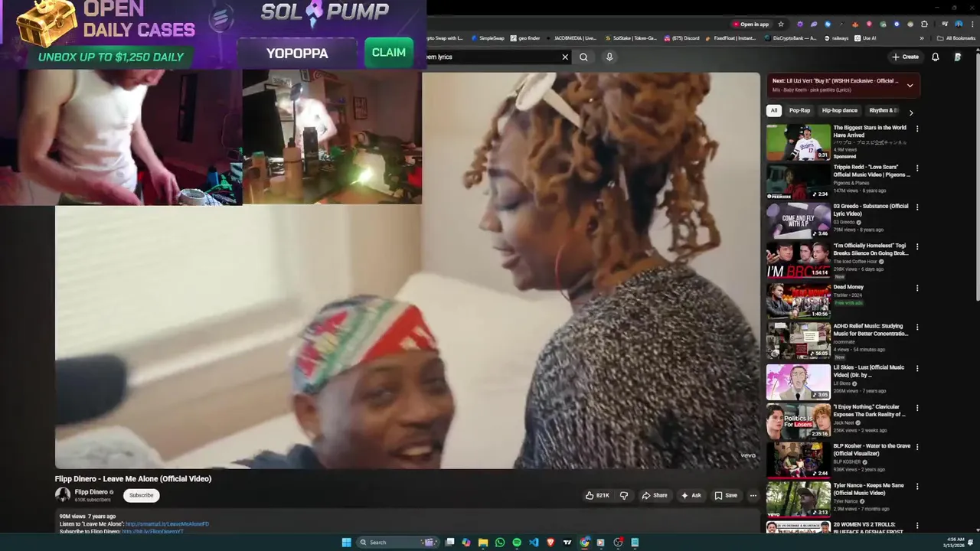This screenshot has height=551, width=980.
Task: Open options for Lil Skies Lust video
Action: [x=917, y=368]
